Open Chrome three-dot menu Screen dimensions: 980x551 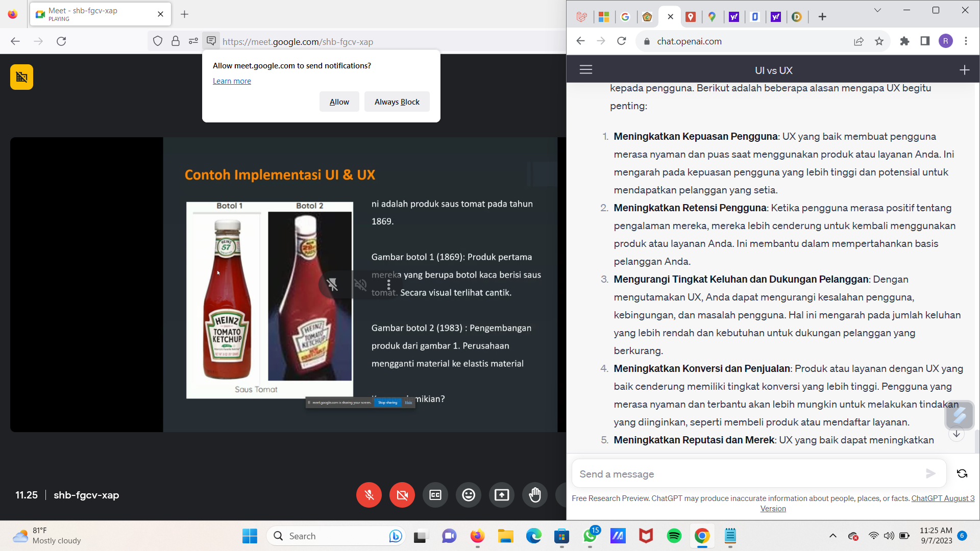tap(966, 41)
